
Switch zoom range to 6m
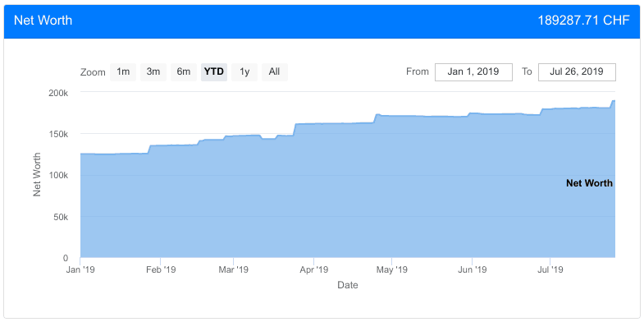pyautogui.click(x=184, y=72)
